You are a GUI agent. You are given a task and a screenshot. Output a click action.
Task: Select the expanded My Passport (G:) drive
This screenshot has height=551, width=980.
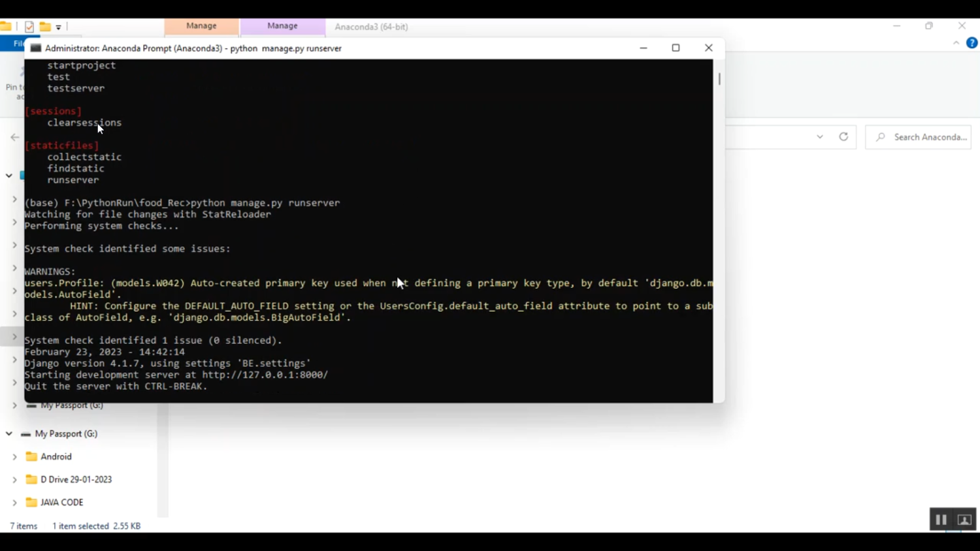coord(66,434)
